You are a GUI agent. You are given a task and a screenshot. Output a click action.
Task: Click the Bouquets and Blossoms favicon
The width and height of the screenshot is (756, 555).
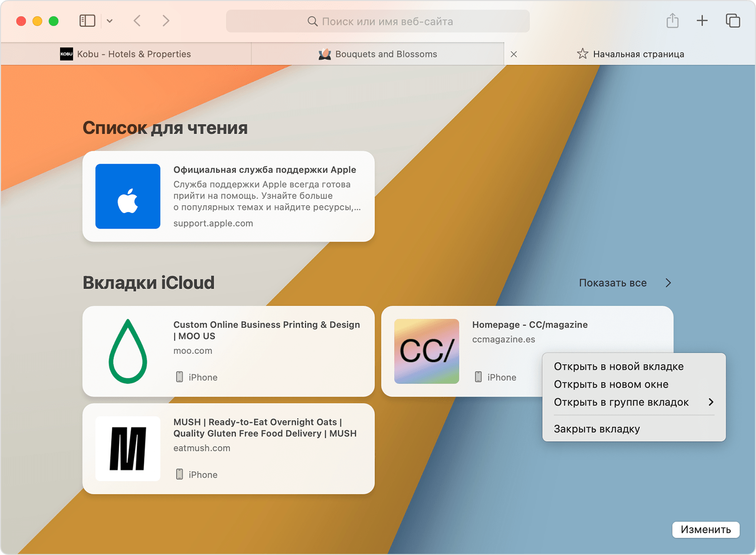tap(325, 54)
